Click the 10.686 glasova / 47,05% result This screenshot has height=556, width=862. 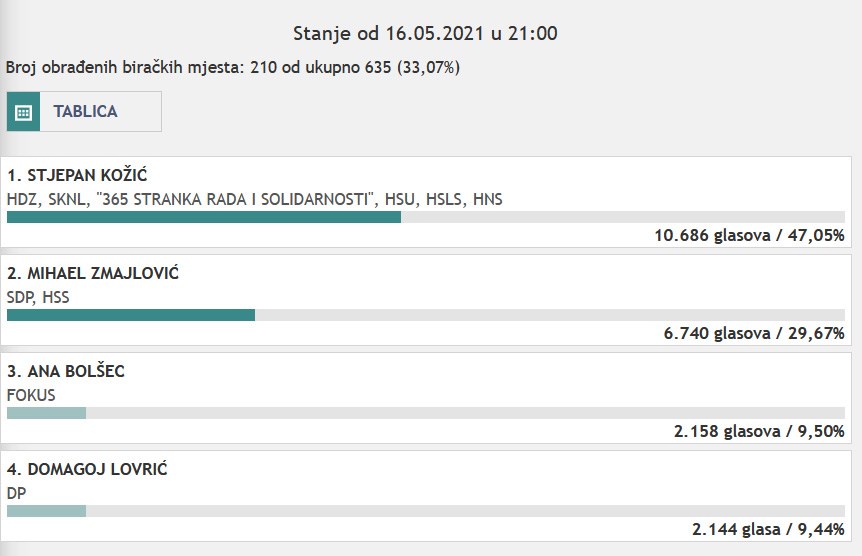coord(749,235)
